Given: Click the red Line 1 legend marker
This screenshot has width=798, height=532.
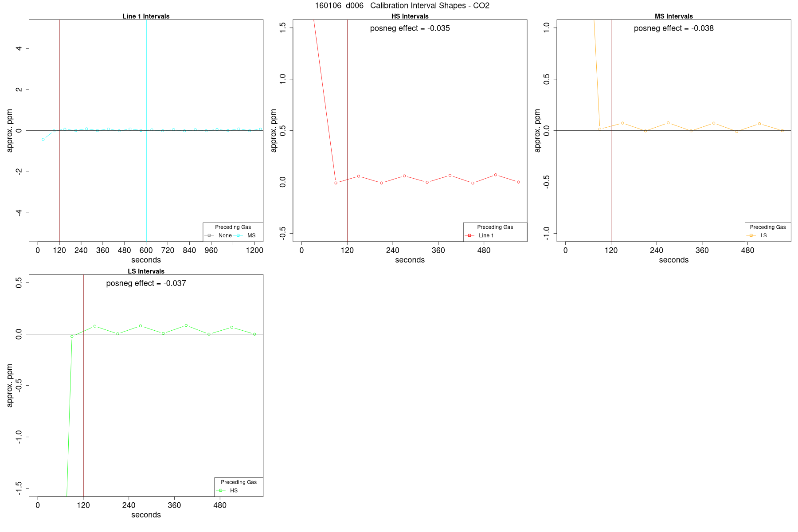Looking at the screenshot, I should coord(469,235).
